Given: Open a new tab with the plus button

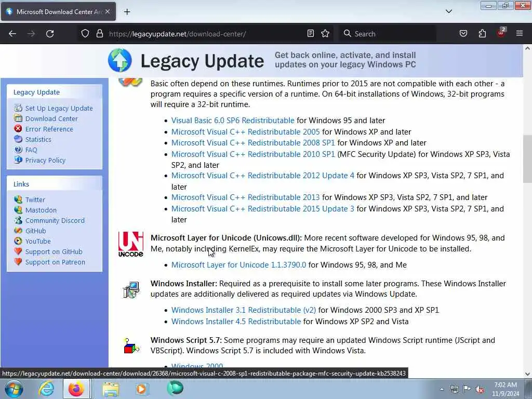Looking at the screenshot, I should (127, 12).
